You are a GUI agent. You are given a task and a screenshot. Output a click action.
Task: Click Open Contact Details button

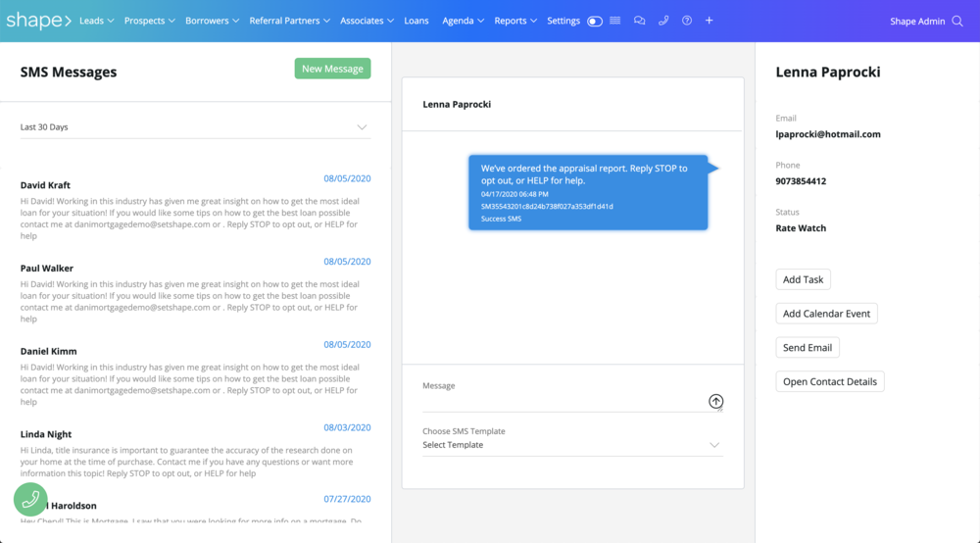tap(830, 382)
